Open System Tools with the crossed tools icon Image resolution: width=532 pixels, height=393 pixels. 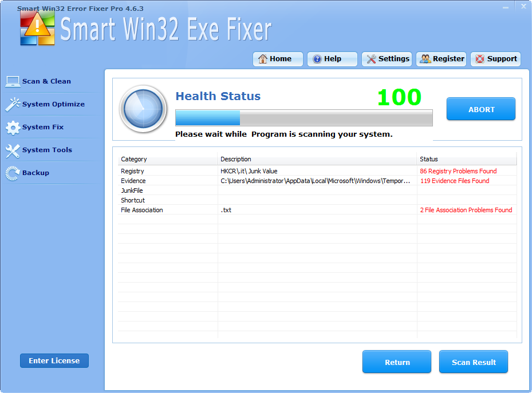pyautogui.click(x=12, y=149)
